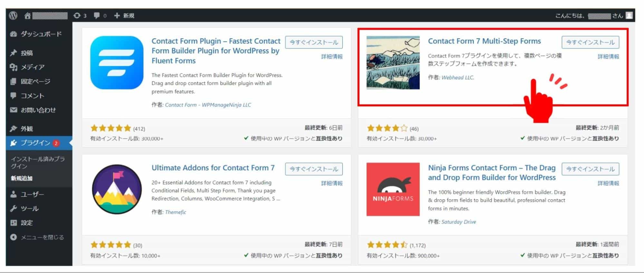Click the user avatar in top bar

pyautogui.click(x=629, y=15)
